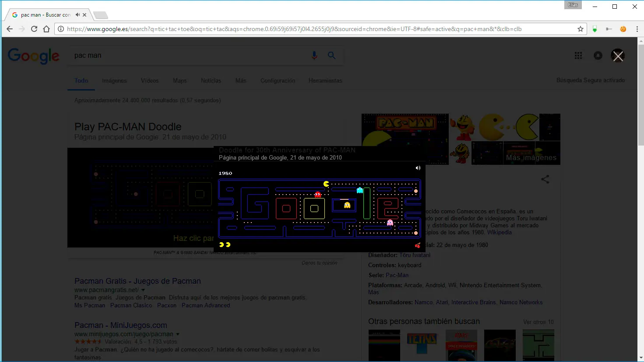Open the 'Pacman - MiniJuegos.com' result
The height and width of the screenshot is (362, 644).
121,325
